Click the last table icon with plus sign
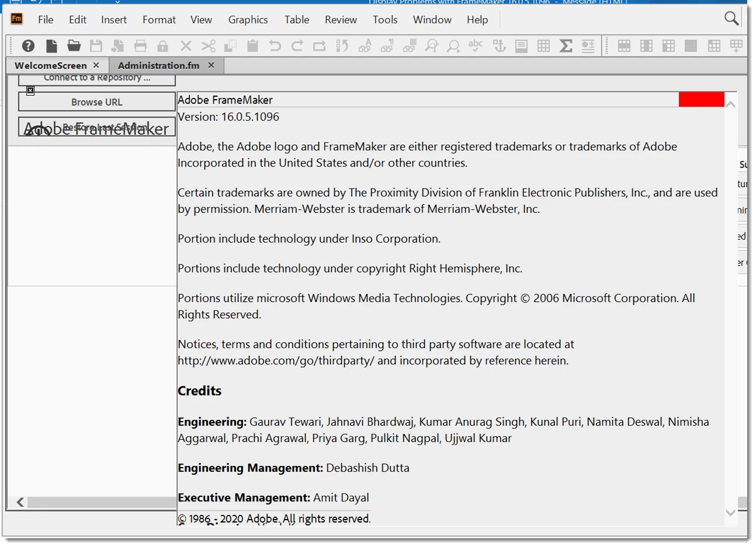The image size is (756, 547). tap(736, 46)
